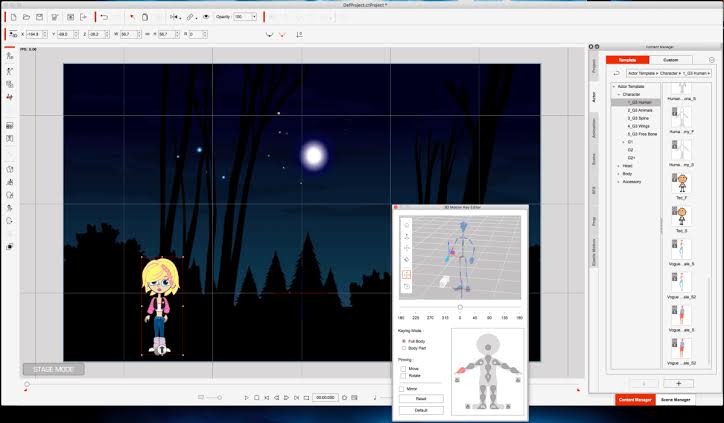
Task: Toggle the 3D transform mode icon
Action: (x=13, y=35)
